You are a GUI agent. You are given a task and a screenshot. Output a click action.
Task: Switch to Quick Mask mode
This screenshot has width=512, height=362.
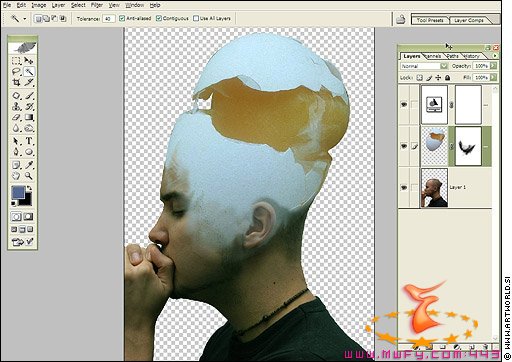tap(29, 217)
